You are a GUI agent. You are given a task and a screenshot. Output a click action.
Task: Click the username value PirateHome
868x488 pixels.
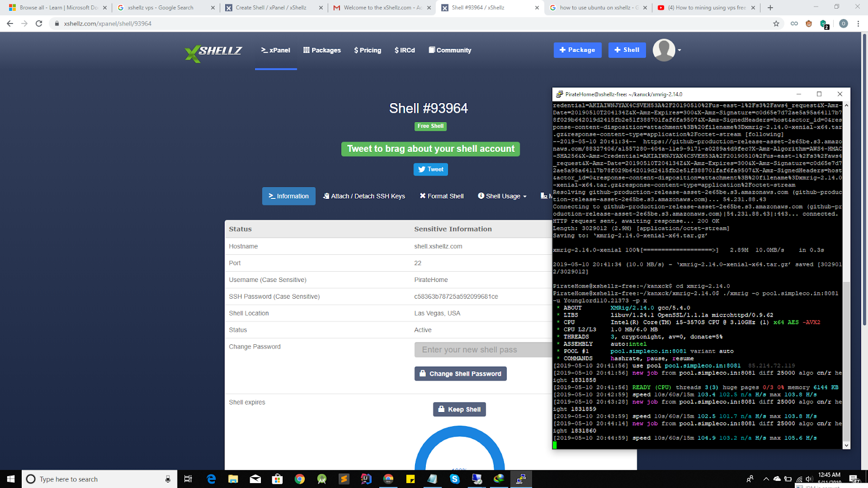(431, 280)
